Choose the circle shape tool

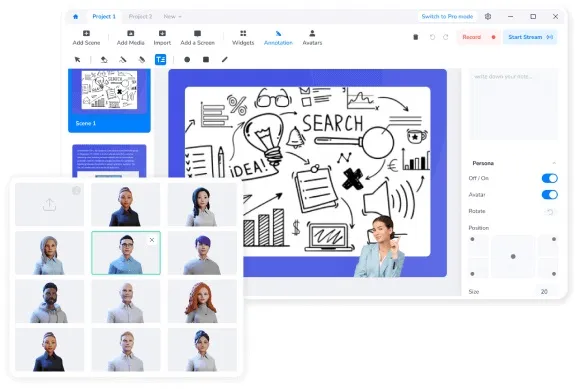tap(187, 59)
